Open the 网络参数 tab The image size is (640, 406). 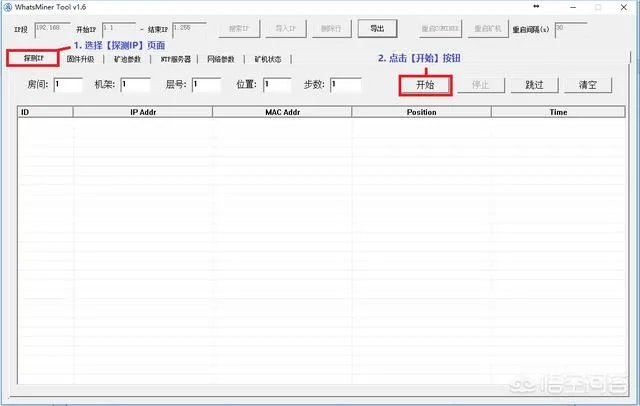[x=221, y=59]
